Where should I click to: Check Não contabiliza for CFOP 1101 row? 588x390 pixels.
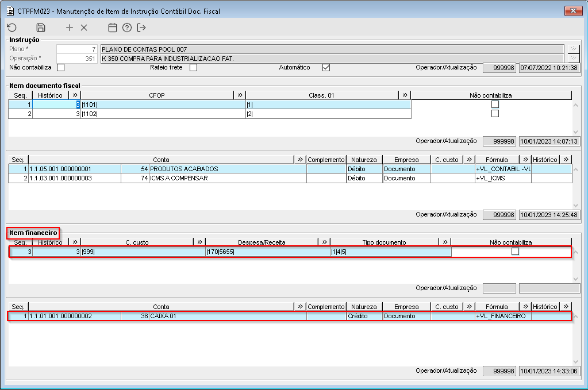pyautogui.click(x=495, y=104)
